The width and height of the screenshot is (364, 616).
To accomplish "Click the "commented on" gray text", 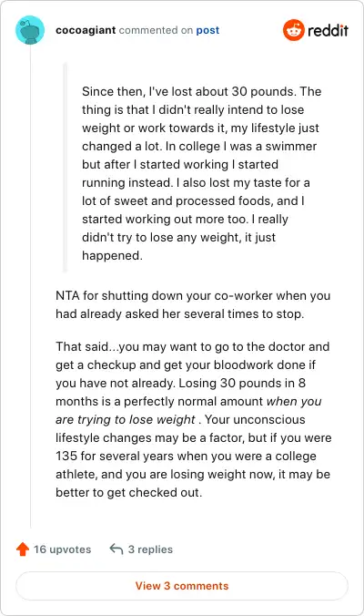I will point(156,30).
